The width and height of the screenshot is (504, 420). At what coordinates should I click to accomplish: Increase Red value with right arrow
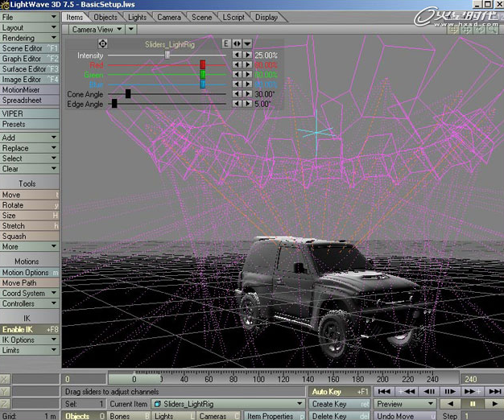coord(247,64)
